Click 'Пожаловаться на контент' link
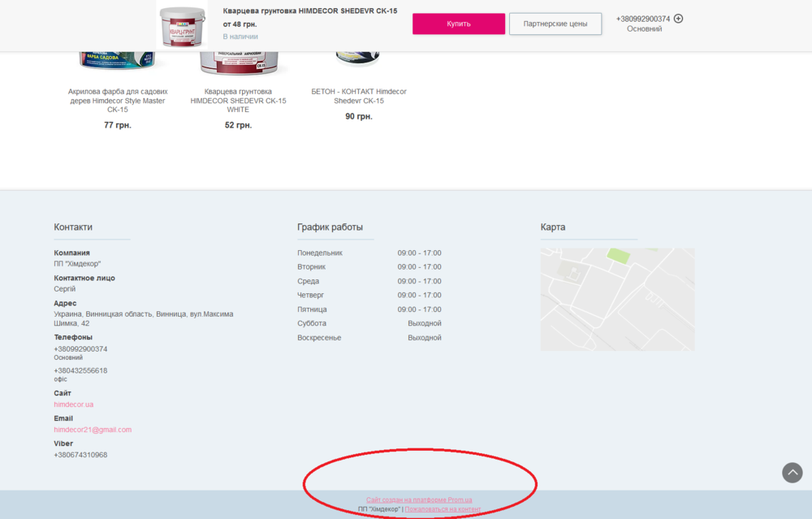The height and width of the screenshot is (519, 812). click(442, 508)
